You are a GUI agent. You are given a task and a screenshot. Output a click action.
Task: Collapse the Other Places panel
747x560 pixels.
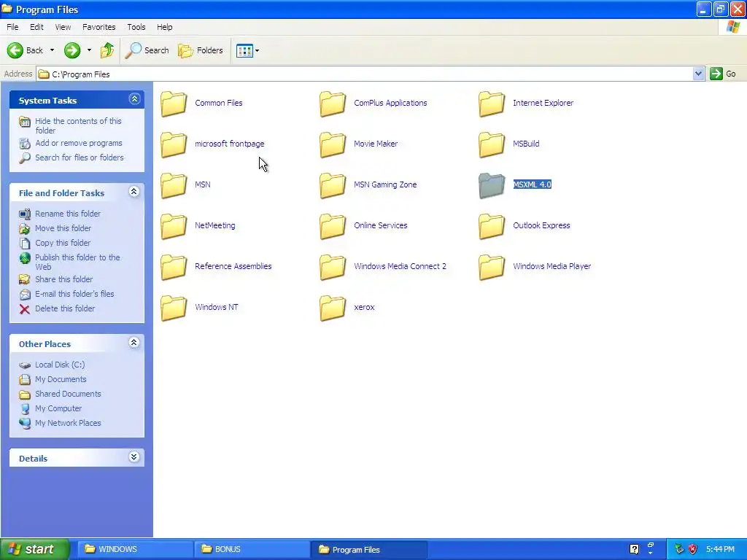coord(134,343)
